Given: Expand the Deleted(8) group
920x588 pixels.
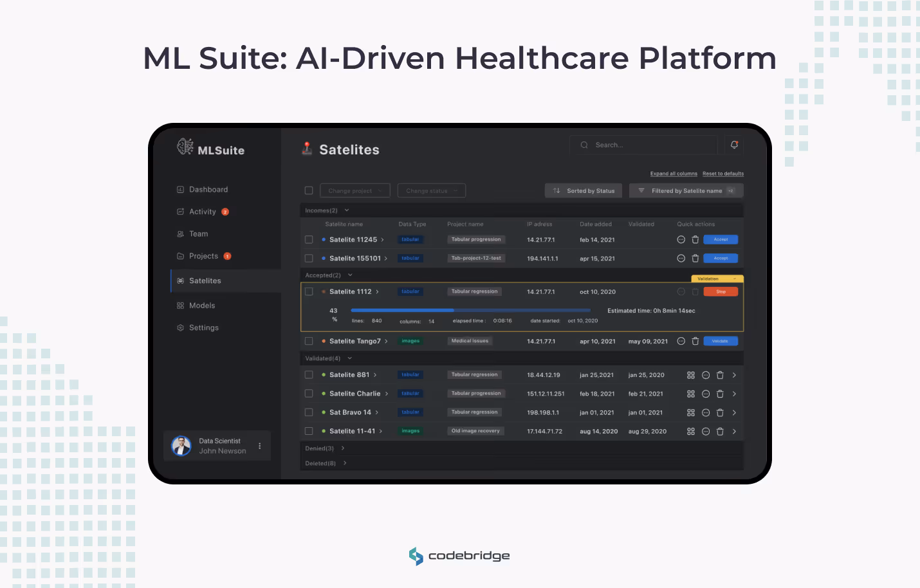Looking at the screenshot, I should click(345, 463).
